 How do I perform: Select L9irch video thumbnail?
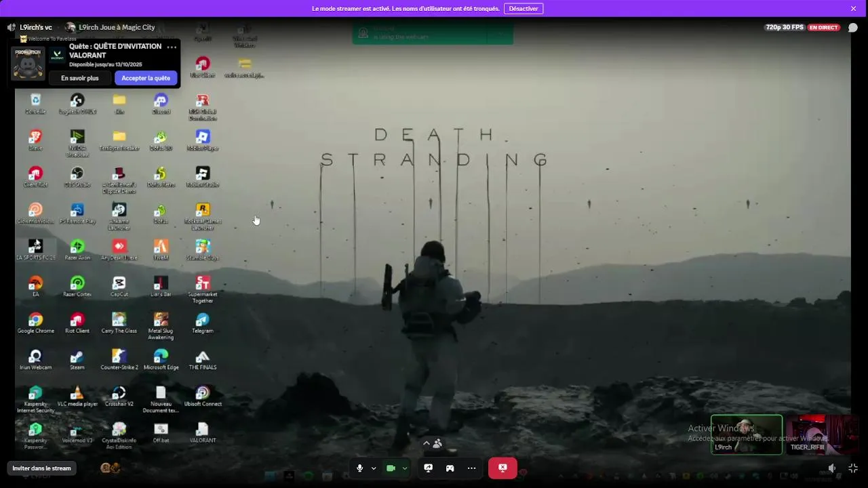747,434
